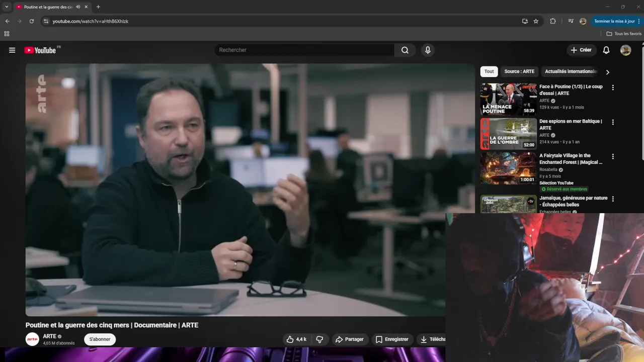Image resolution: width=644 pixels, height=362 pixels.
Task: Mute tab via the speaker icon
Action: [x=78, y=7]
